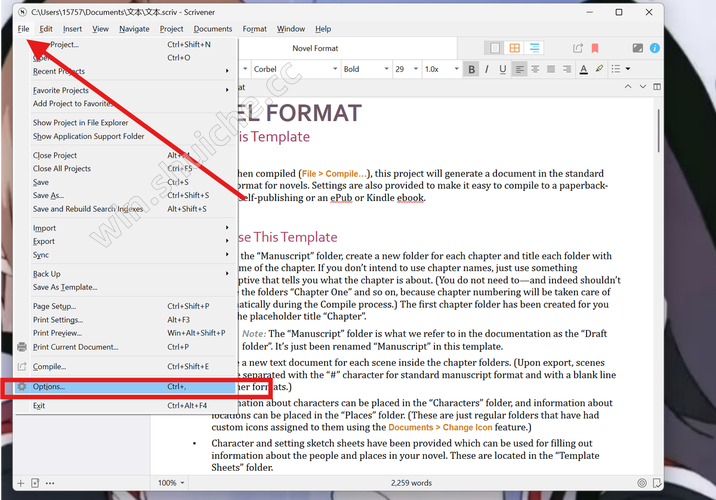This screenshot has height=500, width=716.
Task: Select Print Current Document... menu item
Action: (x=125, y=347)
